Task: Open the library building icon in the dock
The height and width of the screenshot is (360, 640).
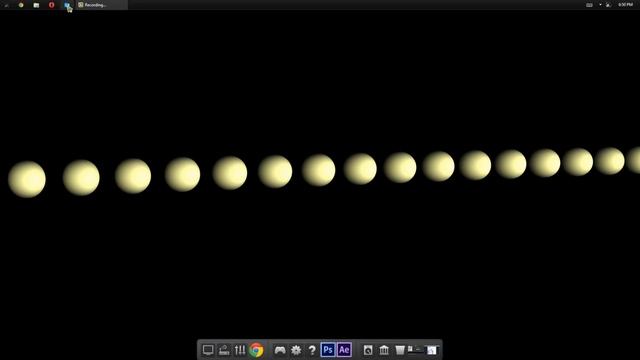Action: (x=384, y=350)
